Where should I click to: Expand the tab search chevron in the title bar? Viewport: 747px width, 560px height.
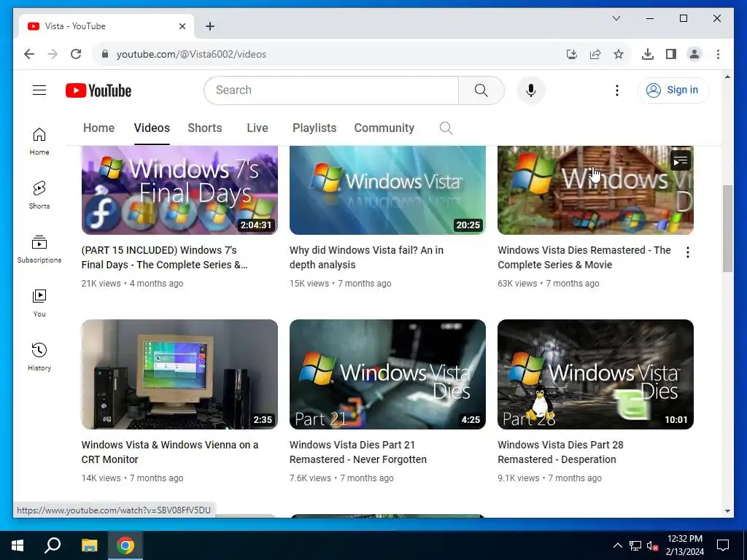coord(616,18)
